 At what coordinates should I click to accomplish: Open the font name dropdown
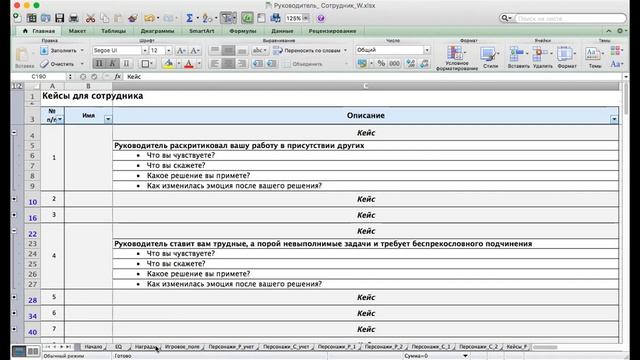pyautogui.click(x=144, y=51)
